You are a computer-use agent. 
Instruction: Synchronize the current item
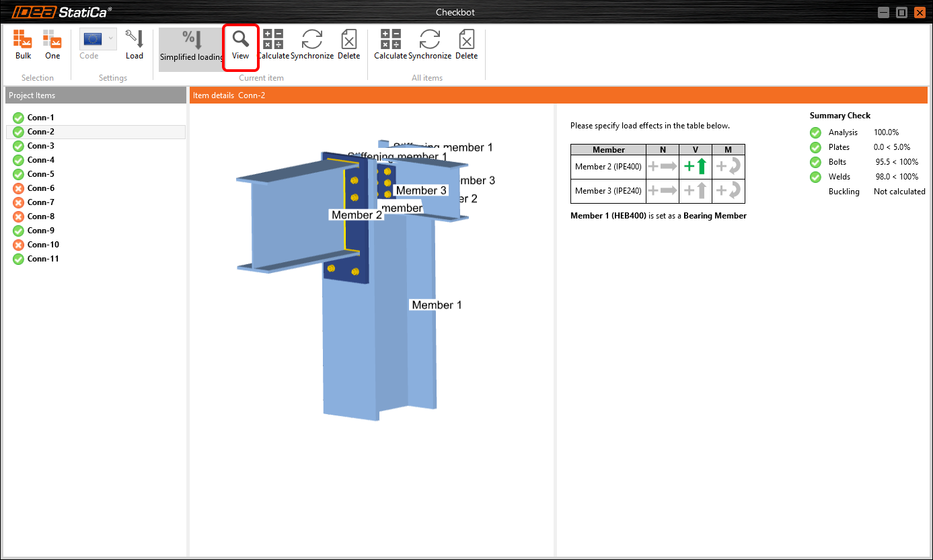pos(312,44)
